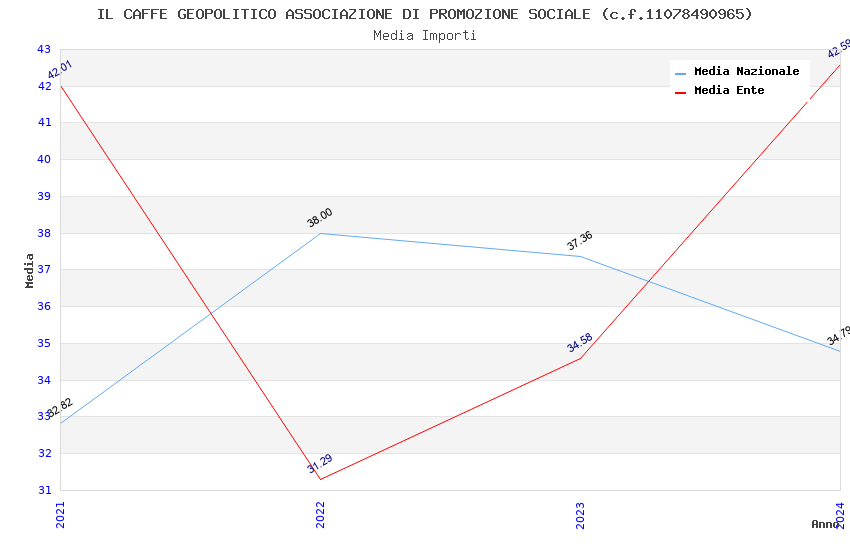Screen dimensions: 850x550
Task: Click the Media Importi subtitle
Action: tap(425, 35)
